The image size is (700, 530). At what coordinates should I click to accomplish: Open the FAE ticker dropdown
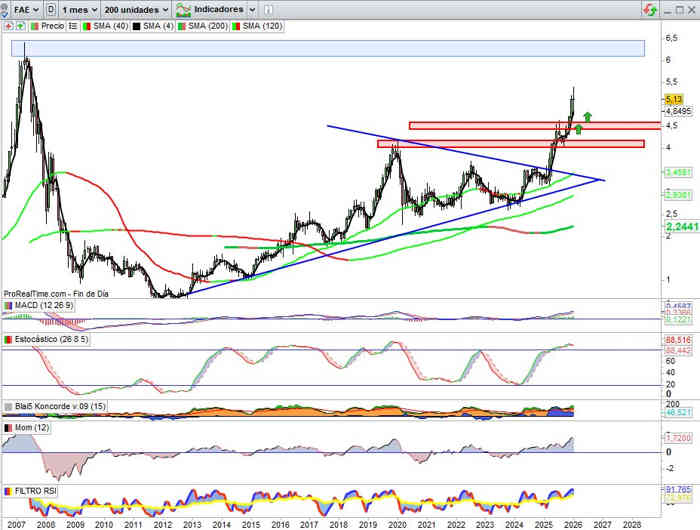23,9
